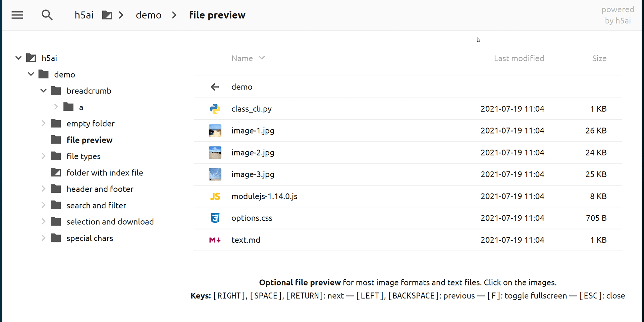
Task: Click the JS icon beside modulejs-1.14.0.js
Action: 215,196
